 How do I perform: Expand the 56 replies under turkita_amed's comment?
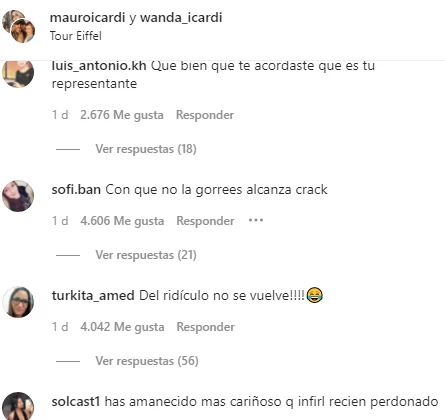coord(147,361)
